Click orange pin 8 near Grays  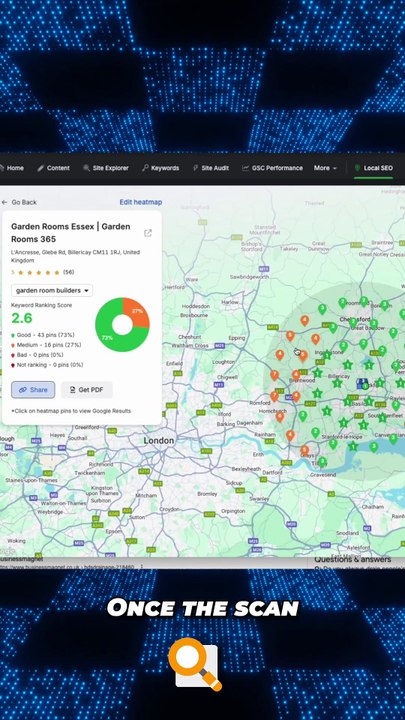304,450
